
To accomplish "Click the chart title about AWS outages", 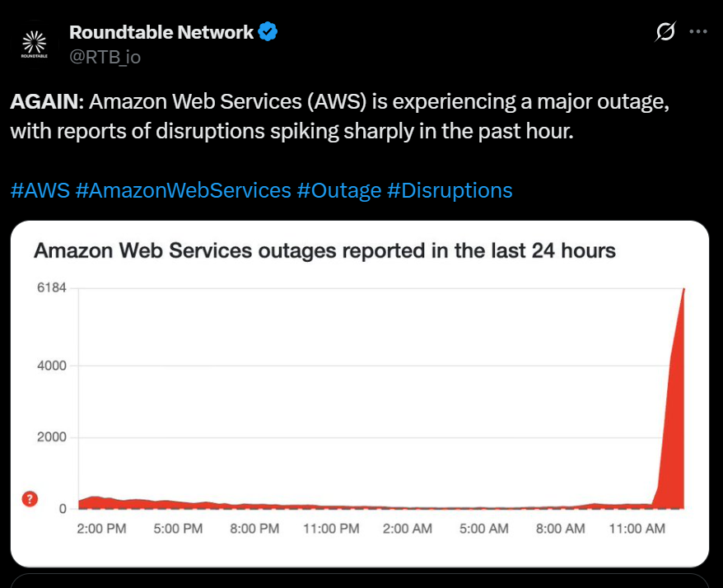I will pyautogui.click(x=324, y=250).
